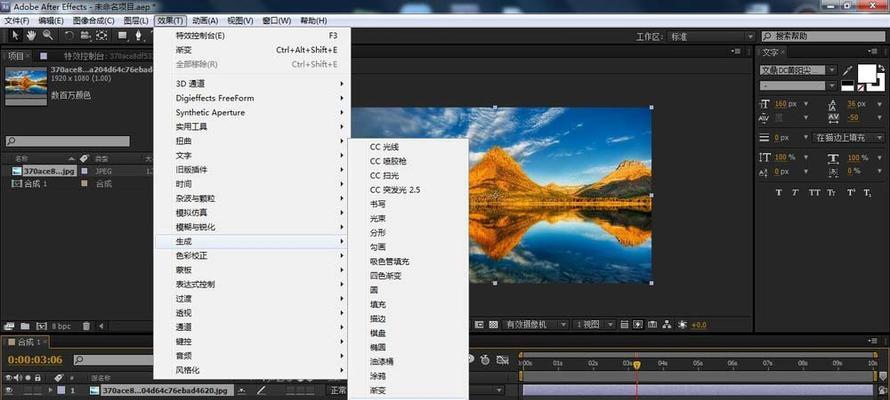This screenshot has width=890, height=400.
Task: Click the current time 0:00:03:06 display
Action: coord(36,360)
